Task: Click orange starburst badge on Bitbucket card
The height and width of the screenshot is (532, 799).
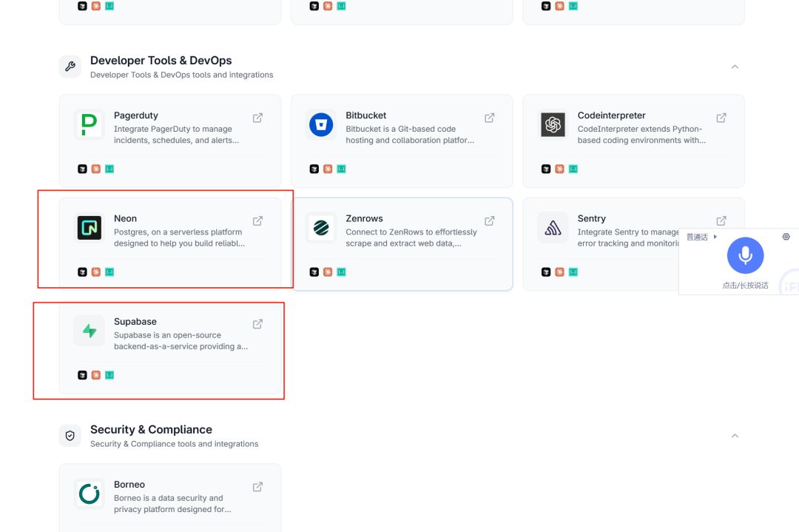Action: (x=328, y=169)
